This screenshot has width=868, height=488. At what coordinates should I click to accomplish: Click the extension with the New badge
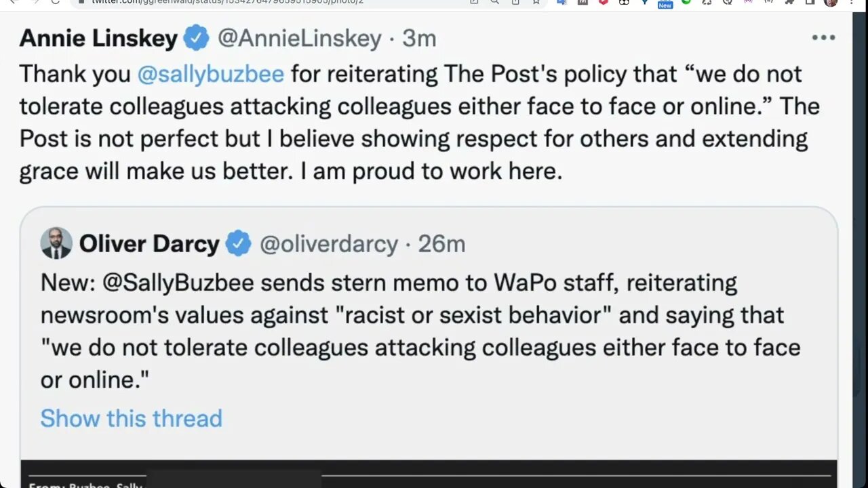pyautogui.click(x=665, y=3)
